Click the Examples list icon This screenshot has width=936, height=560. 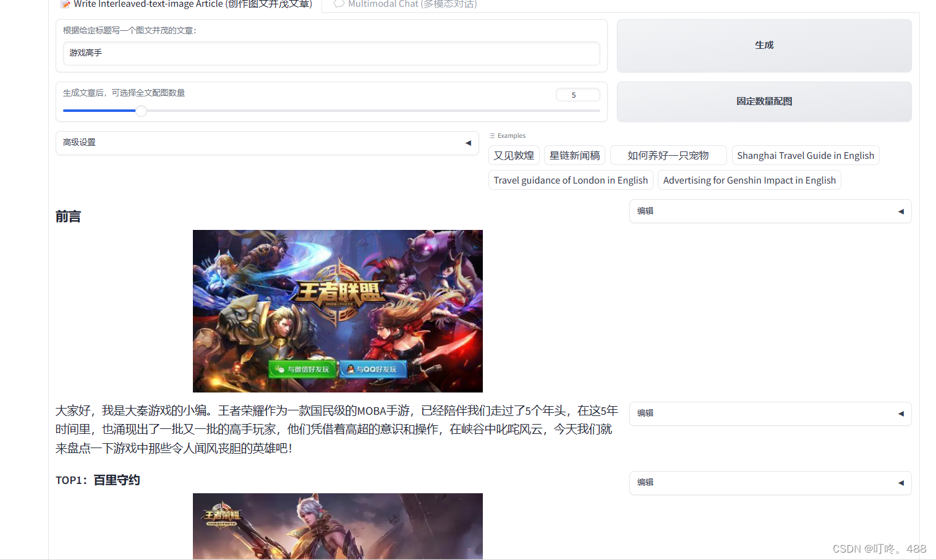(x=492, y=135)
